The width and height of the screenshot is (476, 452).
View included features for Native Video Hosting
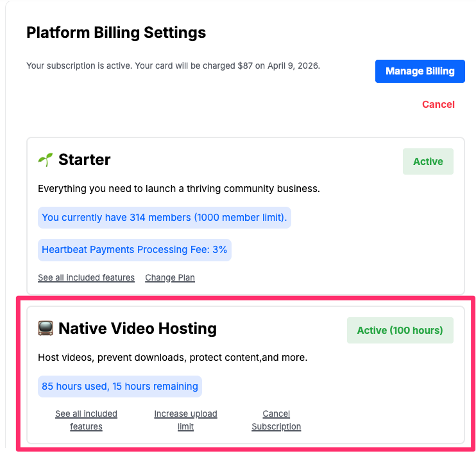pyautogui.click(x=86, y=420)
